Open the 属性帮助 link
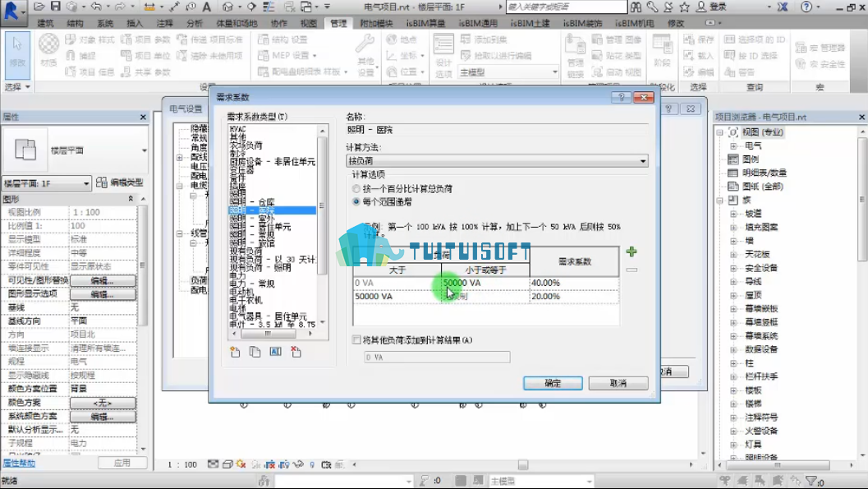This screenshot has height=489, width=868. [19, 463]
